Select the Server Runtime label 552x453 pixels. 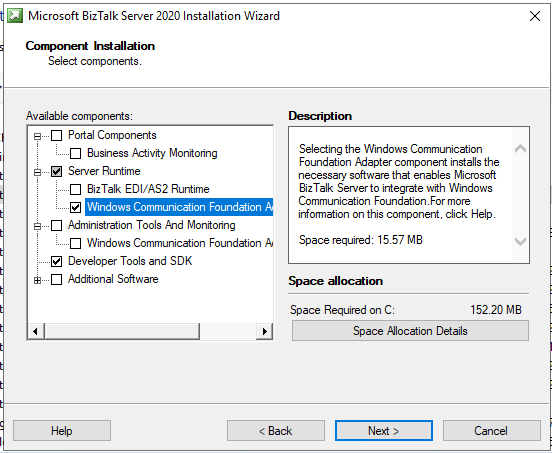coord(104,171)
